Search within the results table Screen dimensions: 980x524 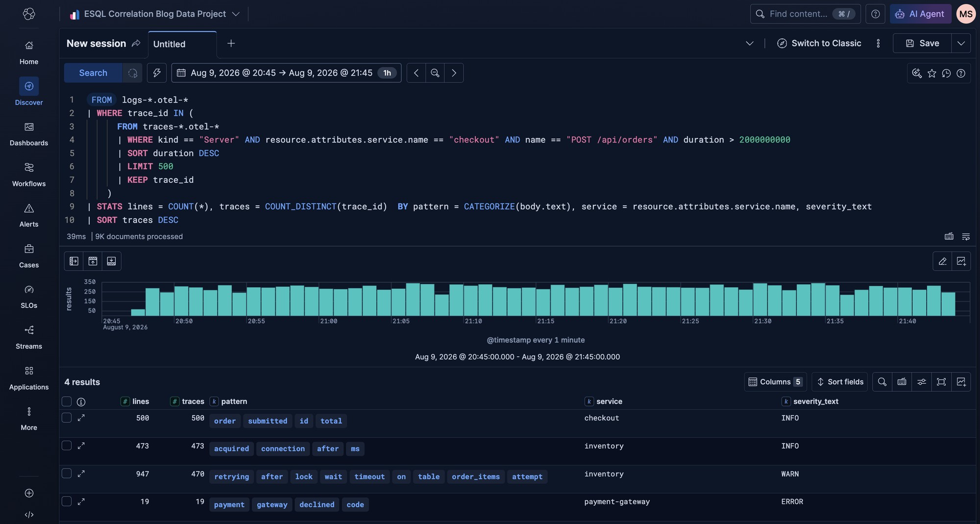[x=882, y=382]
